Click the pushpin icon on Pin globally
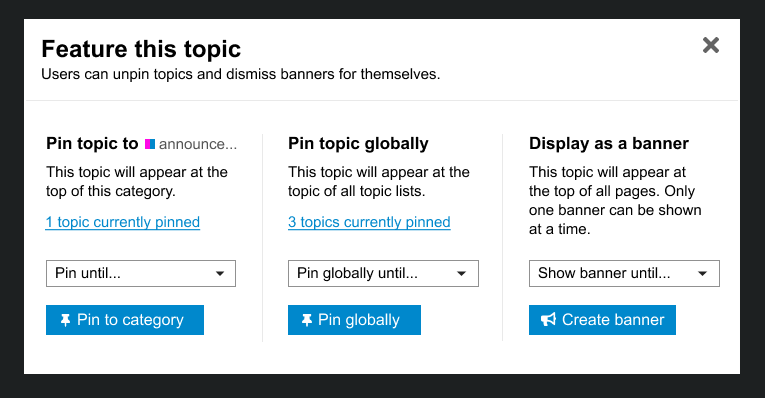The height and width of the screenshot is (398, 765). [x=306, y=320]
